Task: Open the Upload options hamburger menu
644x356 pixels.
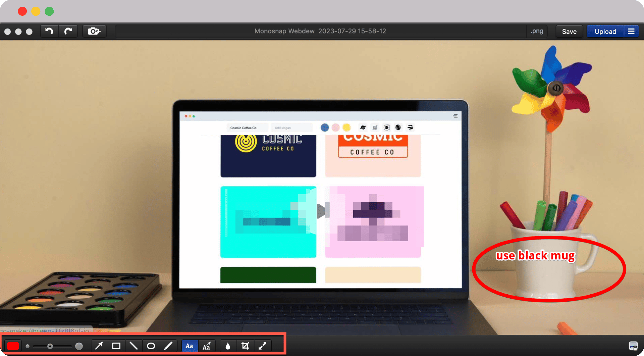Action: (x=631, y=31)
